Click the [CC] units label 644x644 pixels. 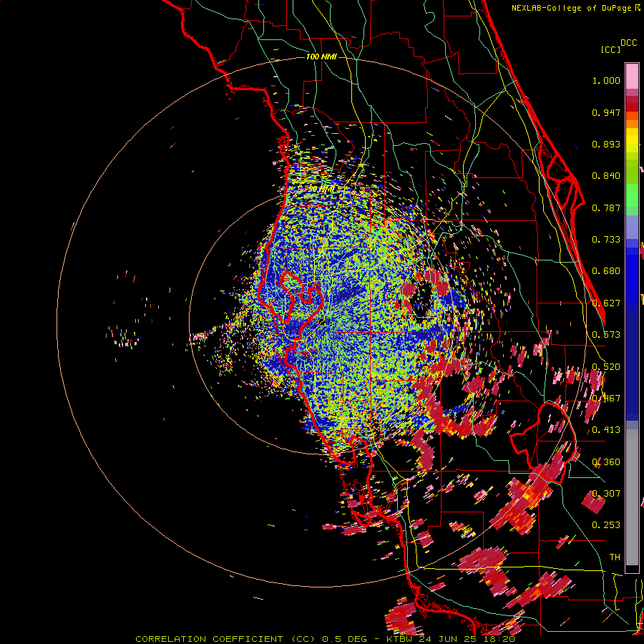pyautogui.click(x=611, y=49)
